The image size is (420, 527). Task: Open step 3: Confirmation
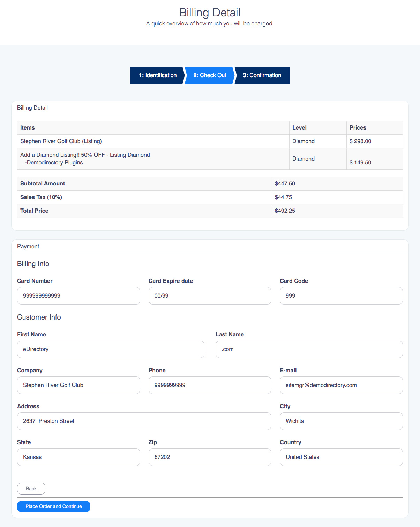(262, 75)
